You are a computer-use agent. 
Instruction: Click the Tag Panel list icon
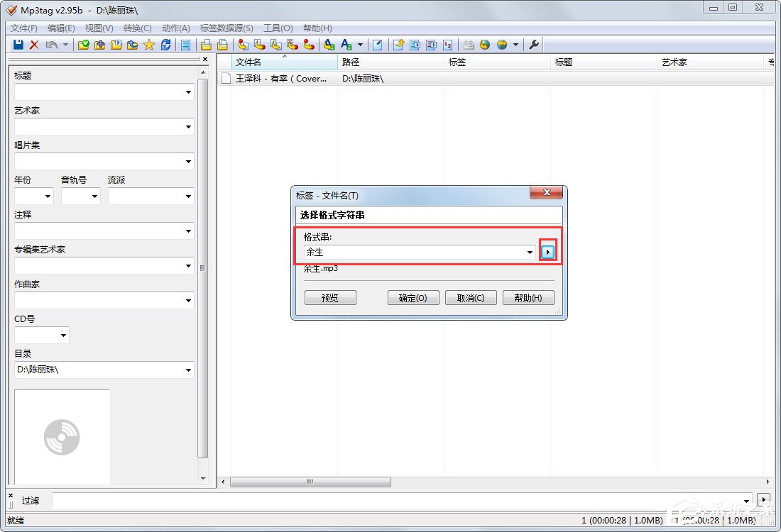(185, 45)
